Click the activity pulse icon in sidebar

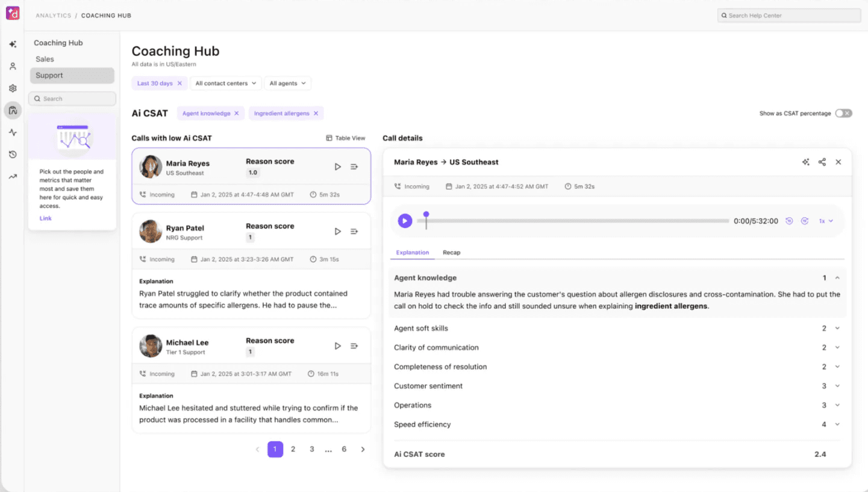click(13, 132)
